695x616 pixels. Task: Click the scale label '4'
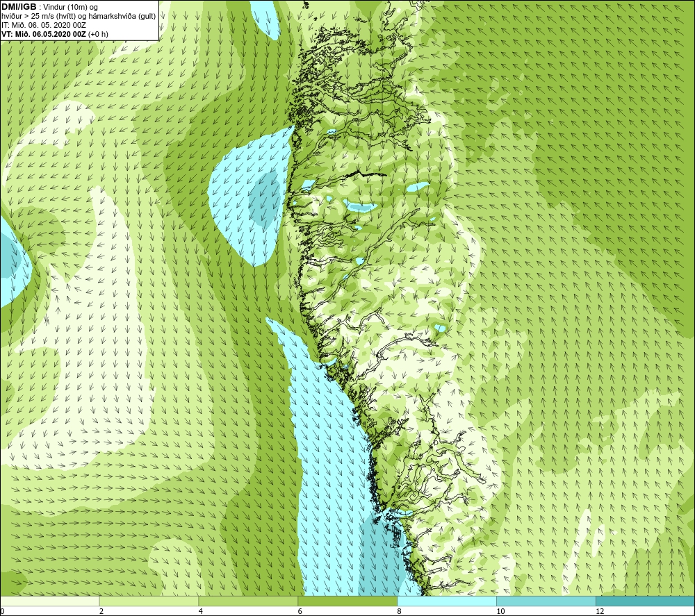coord(201,611)
